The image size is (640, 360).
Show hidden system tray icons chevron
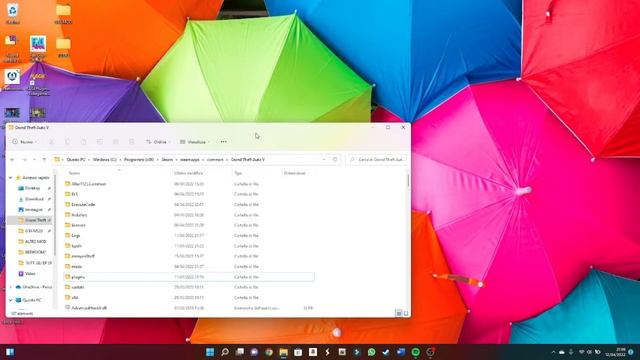pos(553,352)
